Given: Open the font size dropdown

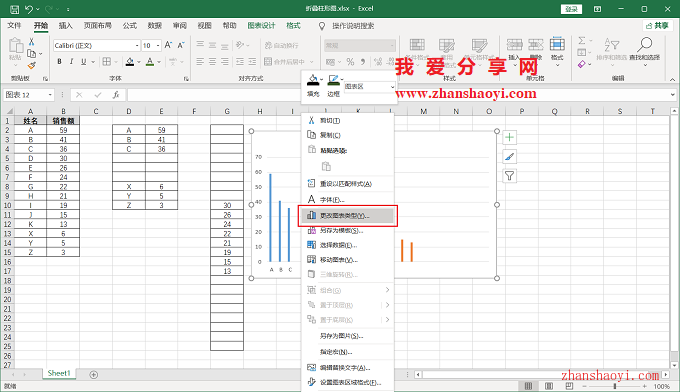Looking at the screenshot, I should [x=158, y=46].
